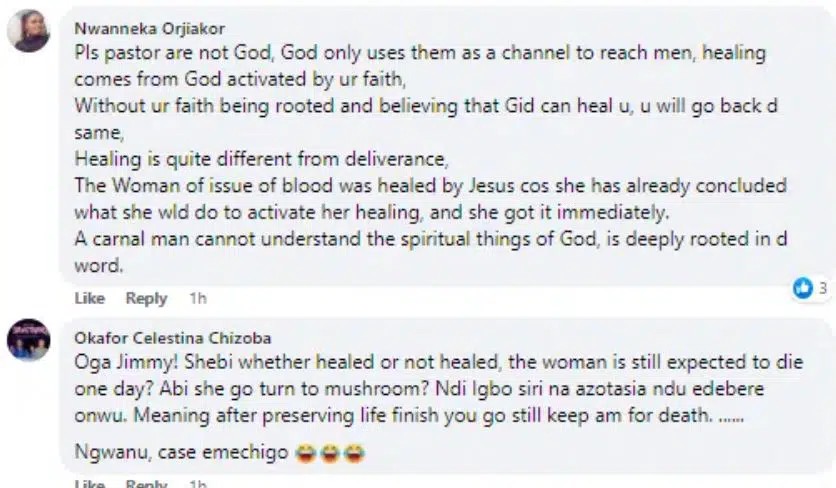The height and width of the screenshot is (488, 836).
Task: Open Okafor Celestina Chizoba's profile avatar
Action: [28, 339]
